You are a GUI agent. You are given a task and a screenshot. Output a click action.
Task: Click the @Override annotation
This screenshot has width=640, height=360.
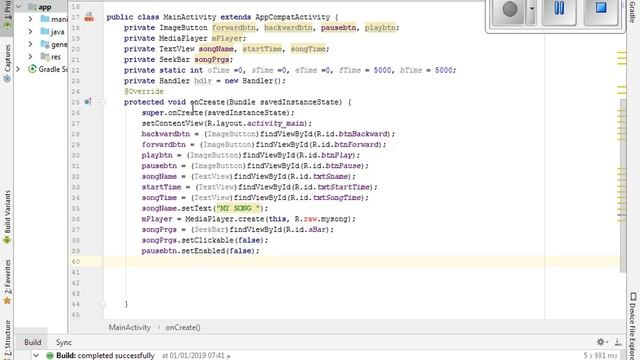(x=144, y=91)
